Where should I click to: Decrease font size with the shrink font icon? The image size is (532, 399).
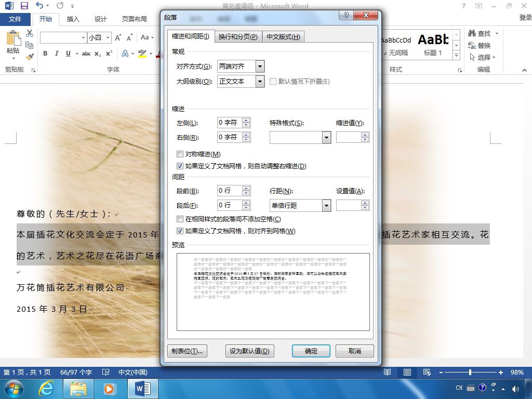click(x=129, y=37)
